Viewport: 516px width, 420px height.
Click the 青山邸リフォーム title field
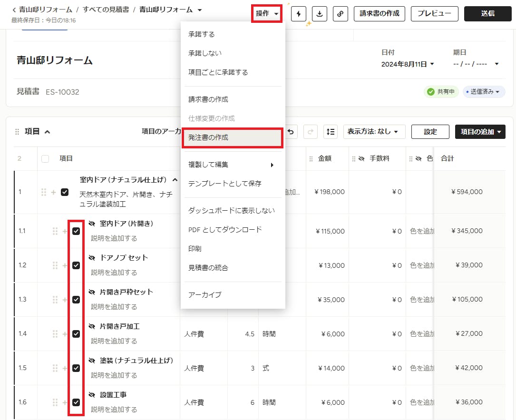click(x=55, y=60)
